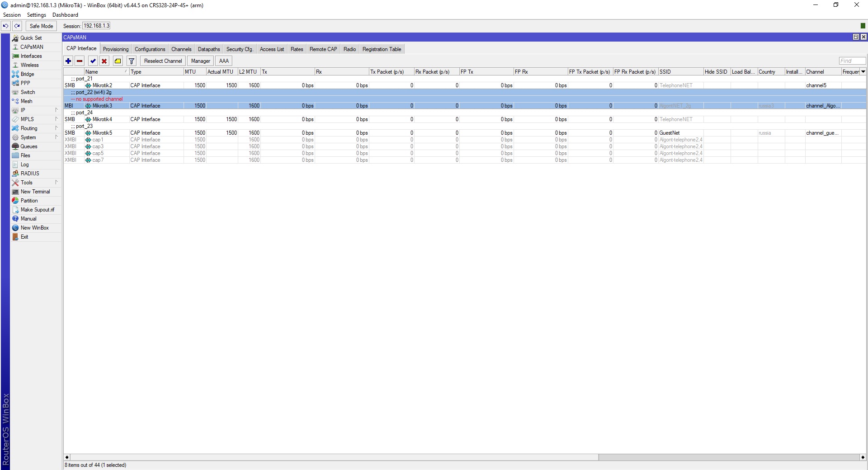Click the horizontal scrollbar thumb
The height and width of the screenshot is (470, 868).
(x=335, y=457)
